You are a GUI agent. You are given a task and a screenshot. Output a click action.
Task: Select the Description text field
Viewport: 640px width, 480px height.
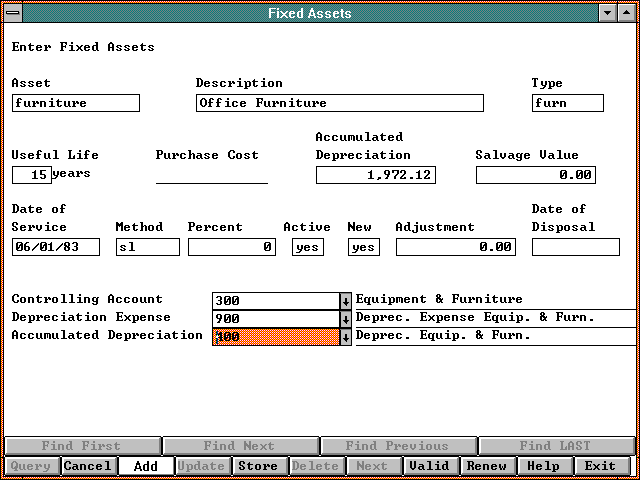[339, 103]
